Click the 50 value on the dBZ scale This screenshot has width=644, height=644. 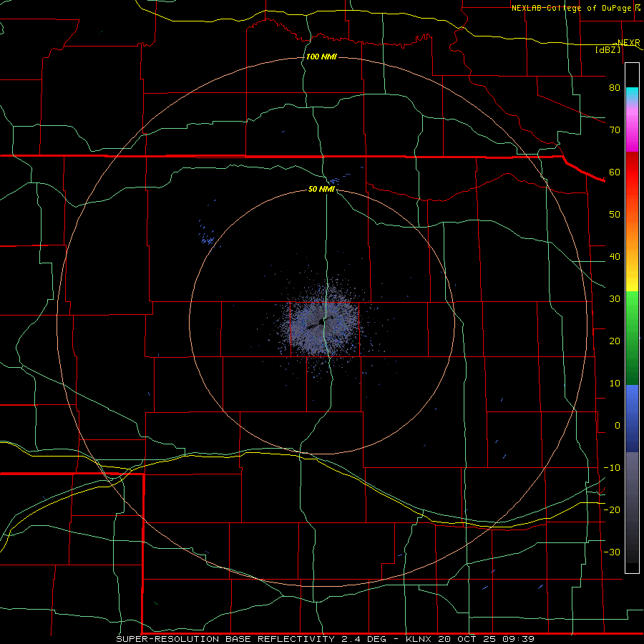click(x=615, y=215)
